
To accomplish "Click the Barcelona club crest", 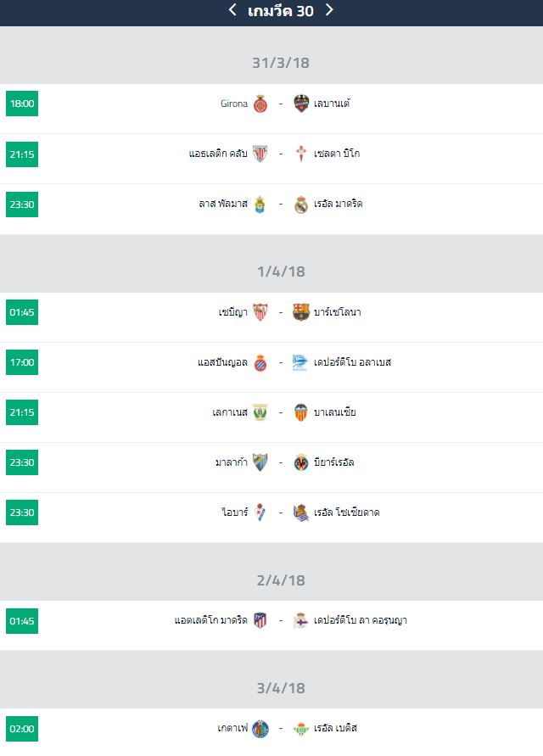I will click(301, 312).
